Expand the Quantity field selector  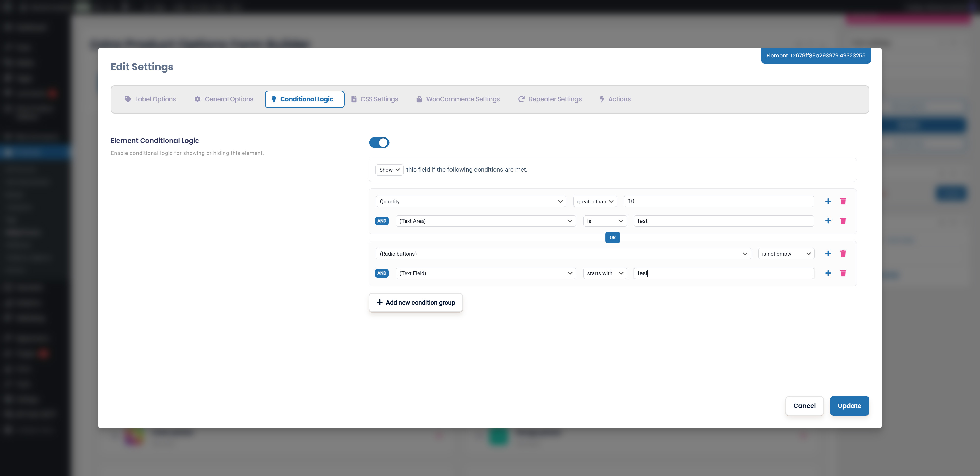click(471, 201)
